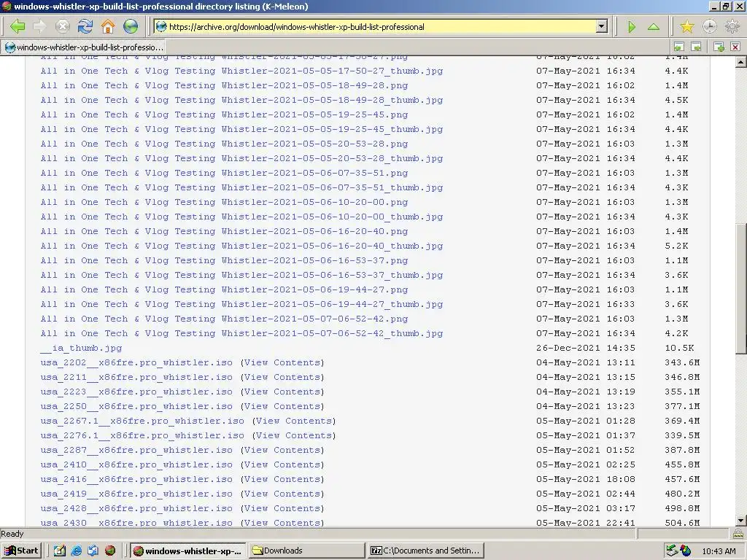Image resolution: width=747 pixels, height=560 pixels.
Task: Open Whistler-2021-05-06-19-44-27.png link
Action: click(224, 289)
